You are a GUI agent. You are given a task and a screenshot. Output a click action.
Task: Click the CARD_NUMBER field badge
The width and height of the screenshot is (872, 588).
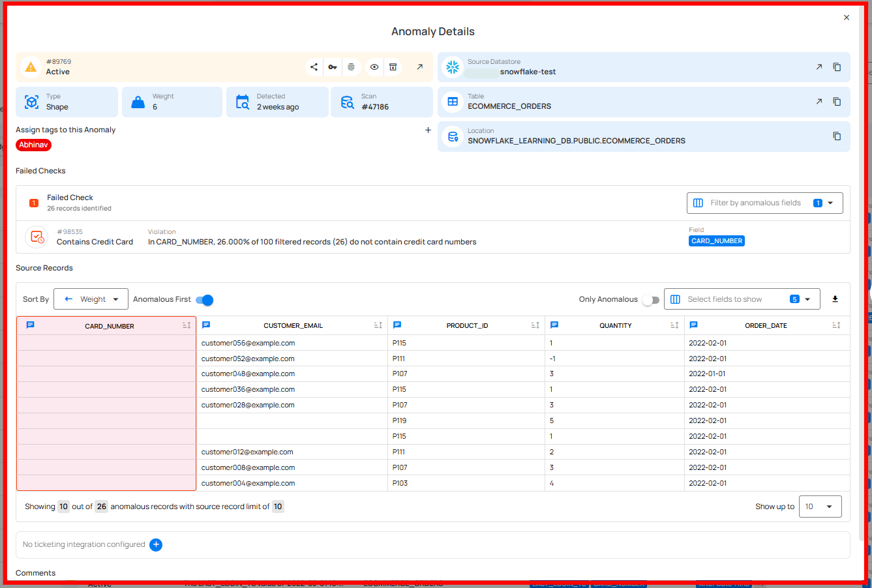(716, 241)
